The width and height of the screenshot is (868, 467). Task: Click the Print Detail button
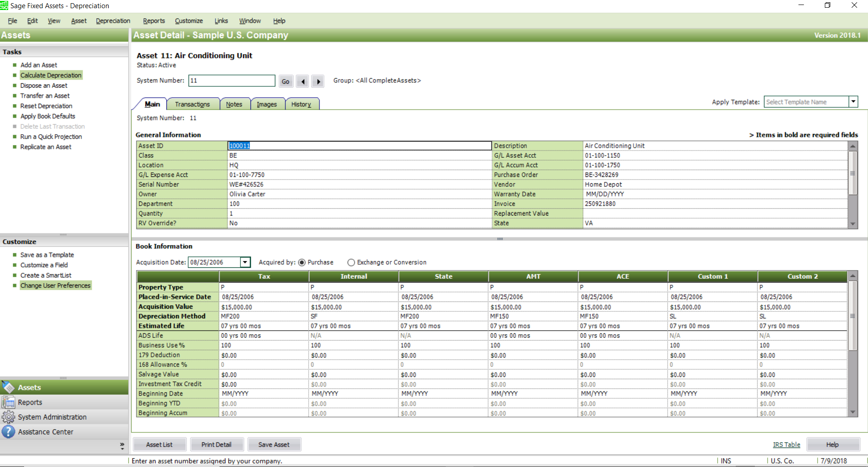pos(216,445)
